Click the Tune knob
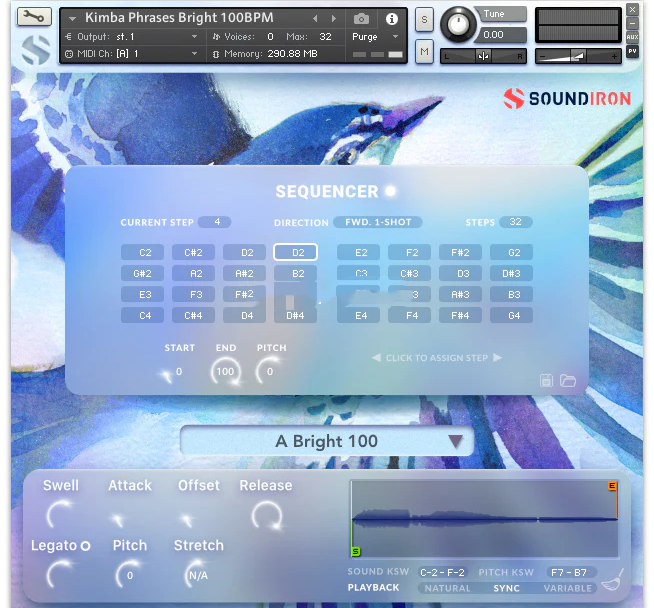654x608 pixels. click(458, 25)
